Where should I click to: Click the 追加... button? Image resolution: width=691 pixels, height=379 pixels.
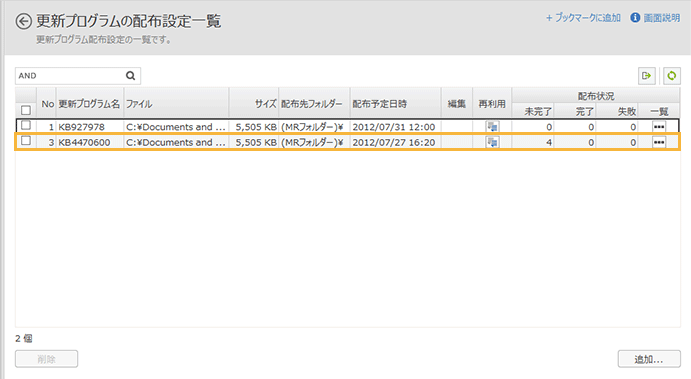(x=649, y=359)
